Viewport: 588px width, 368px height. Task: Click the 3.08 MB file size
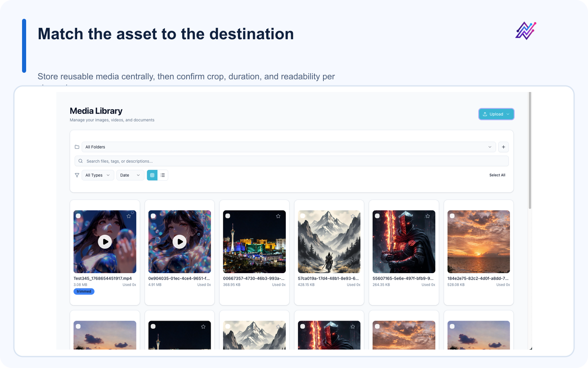coord(80,285)
